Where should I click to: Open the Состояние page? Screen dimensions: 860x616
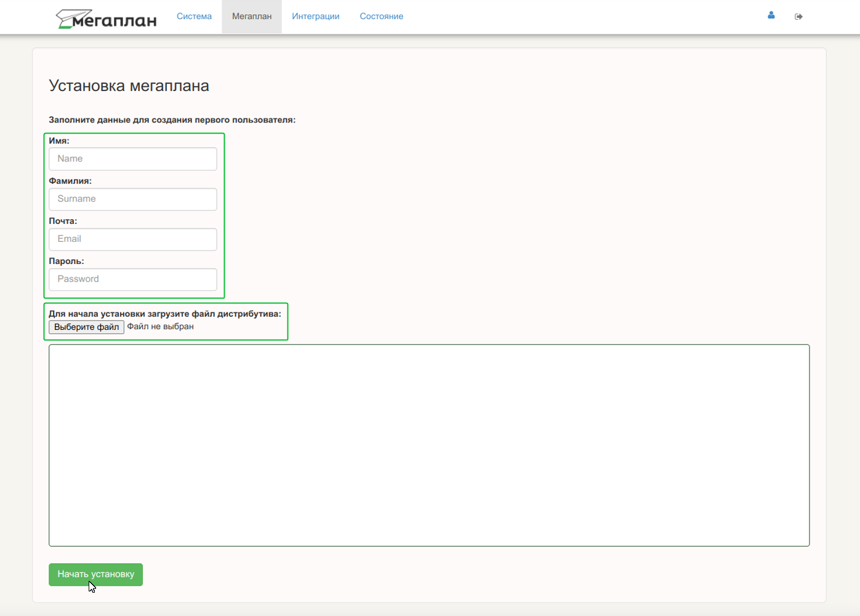click(x=382, y=17)
